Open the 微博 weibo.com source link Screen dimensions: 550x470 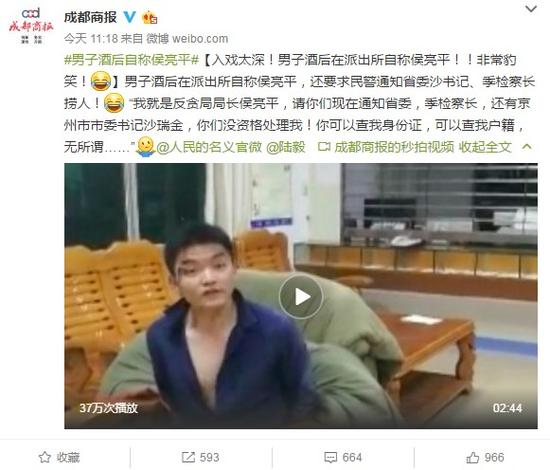pyautogui.click(x=187, y=38)
